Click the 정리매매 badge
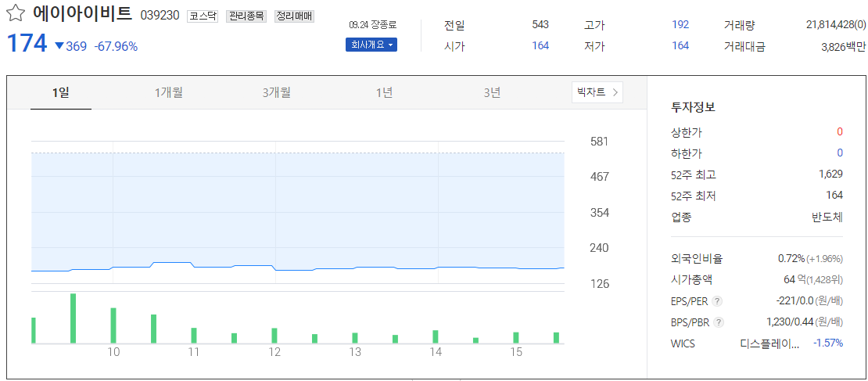This screenshot has height=381, width=868. [x=295, y=16]
